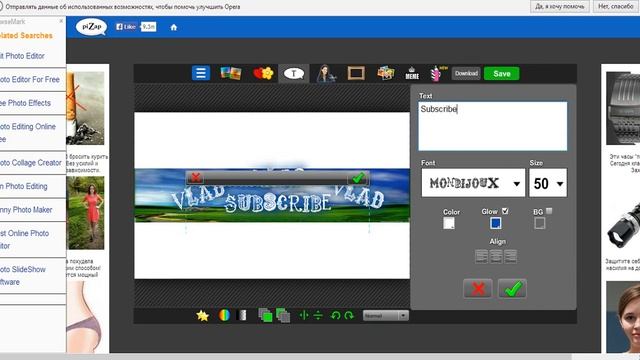The height and width of the screenshot is (360, 640).
Task: Pick the white text Color swatch
Action: [449, 223]
